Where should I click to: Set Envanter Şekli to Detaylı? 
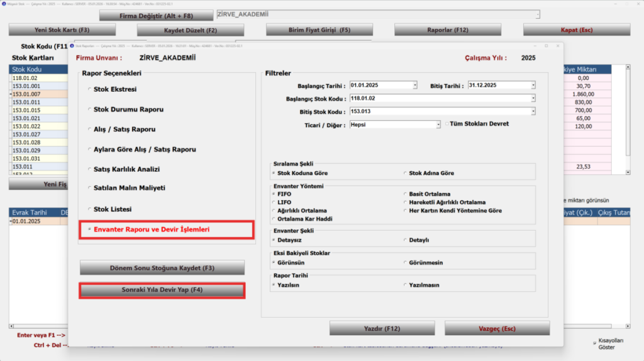pos(416,240)
